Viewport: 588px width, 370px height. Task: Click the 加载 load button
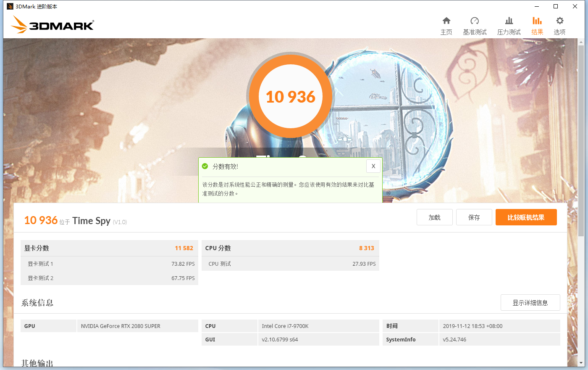[435, 217]
